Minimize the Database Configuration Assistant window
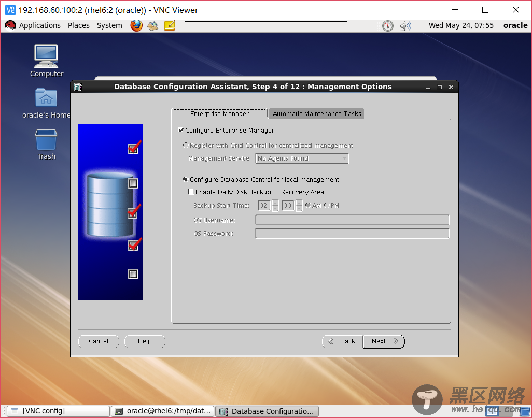The width and height of the screenshot is (532, 418). pyautogui.click(x=428, y=87)
